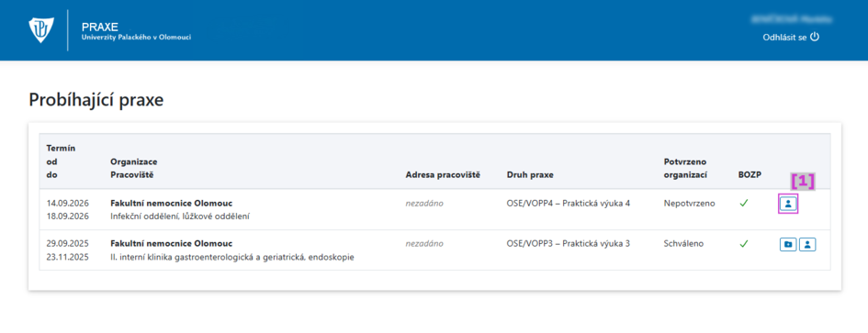Click OSE/VOPP3 – Praktická výuka 3
This screenshot has height=333, width=868.
(568, 243)
